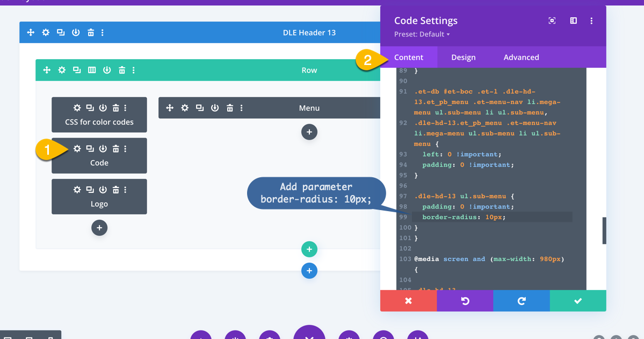Add a new section with blue plus
Viewport: 644px width, 339px height.
pyautogui.click(x=309, y=271)
